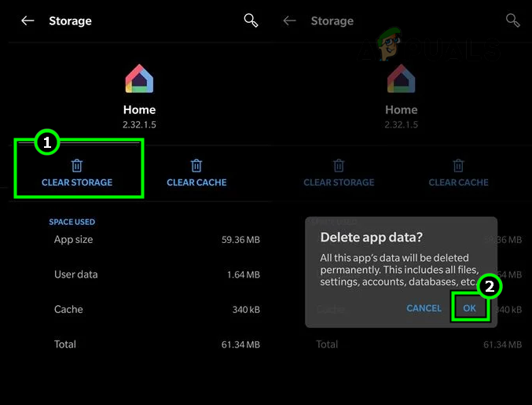The height and width of the screenshot is (405, 532).
Task: Tap the 'Delete app data?' dialog title
Action: [x=372, y=237]
